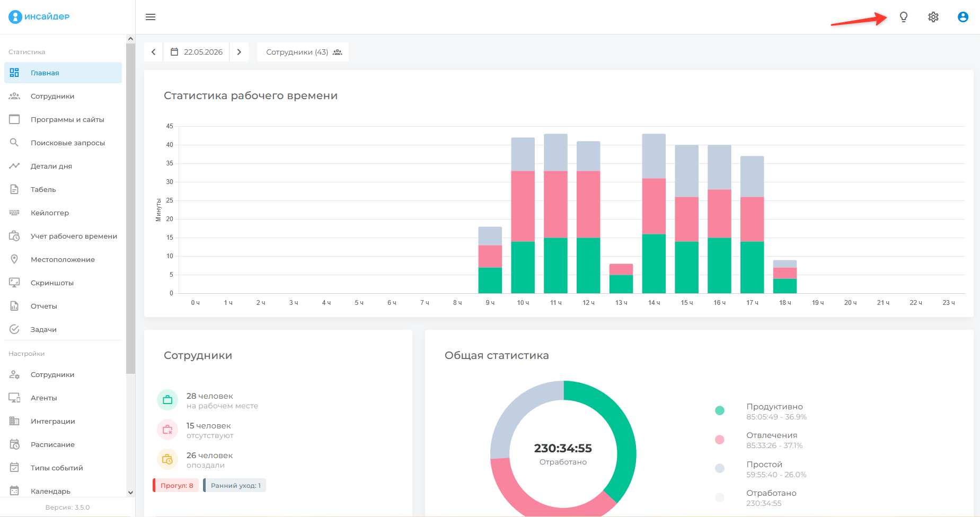Viewport: 980px width, 517px height.
Task: Go to previous date arrow
Action: 154,52
